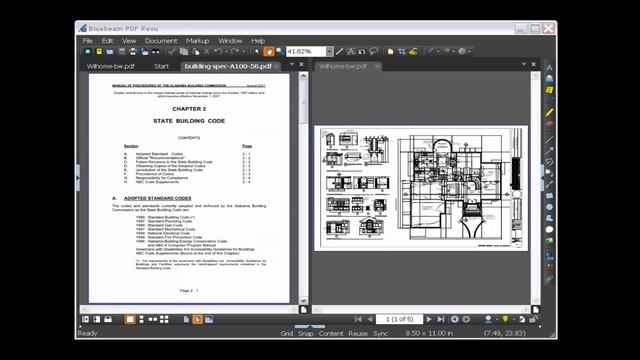Open the Help menu
This screenshot has height=360, width=640.
[x=258, y=41]
